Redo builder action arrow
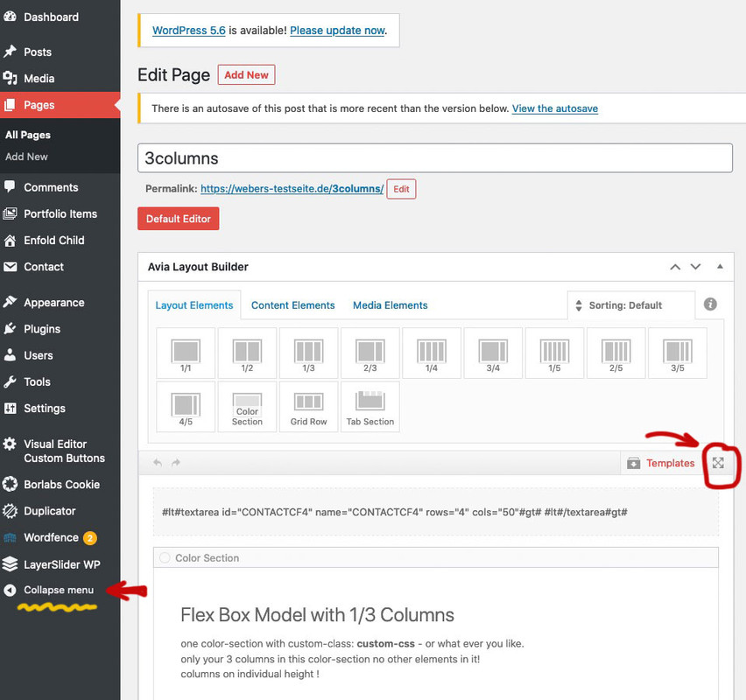Viewport: 746px width, 700px height. pos(176,463)
